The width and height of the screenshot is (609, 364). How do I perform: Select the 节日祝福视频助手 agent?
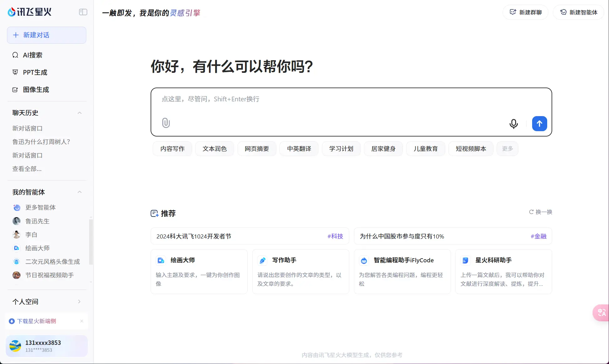coord(43,275)
